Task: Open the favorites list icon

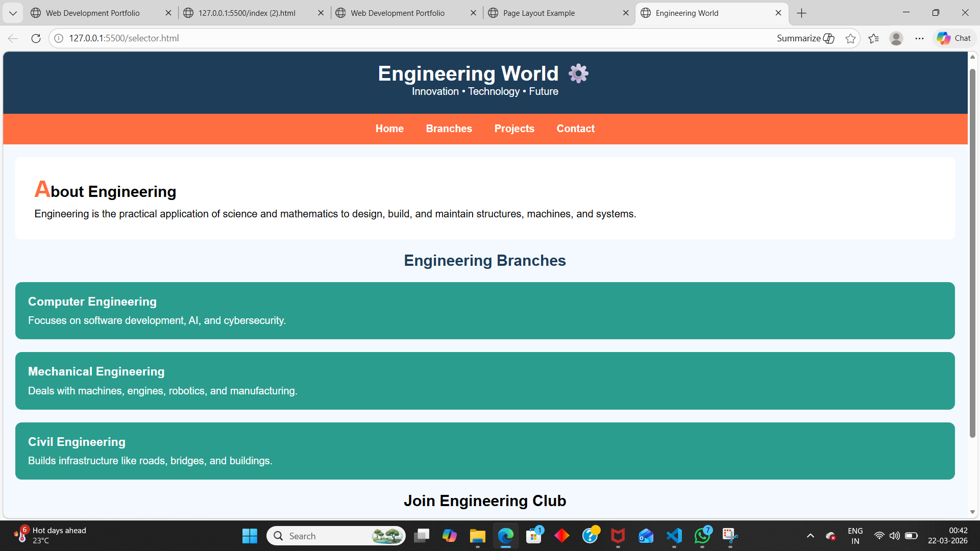Action: coord(873,38)
